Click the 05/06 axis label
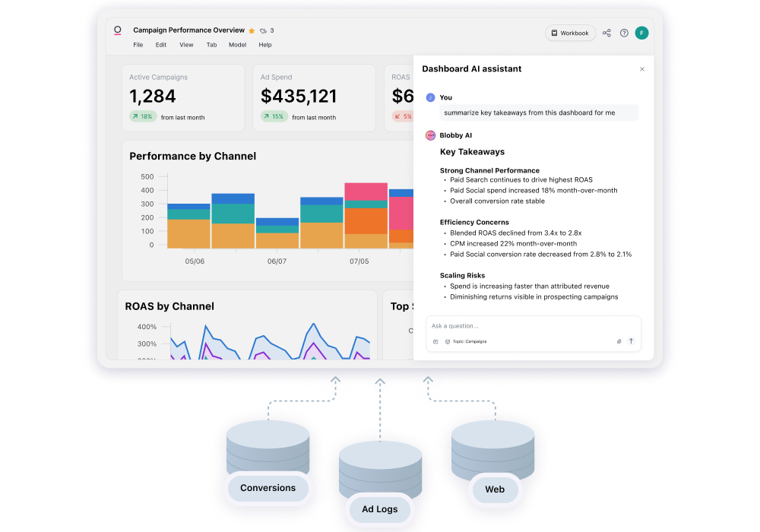The image size is (760, 532). pyautogui.click(x=195, y=261)
